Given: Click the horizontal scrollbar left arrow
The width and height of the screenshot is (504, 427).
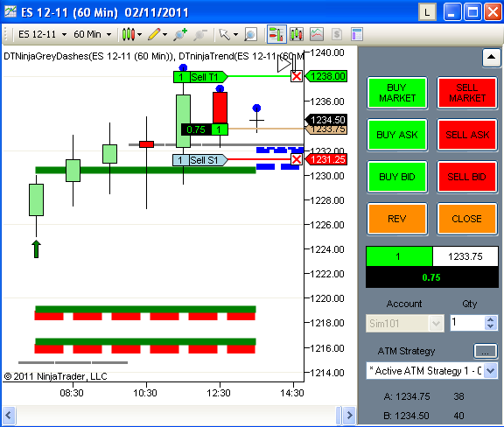Looking at the screenshot, I should (9, 415).
